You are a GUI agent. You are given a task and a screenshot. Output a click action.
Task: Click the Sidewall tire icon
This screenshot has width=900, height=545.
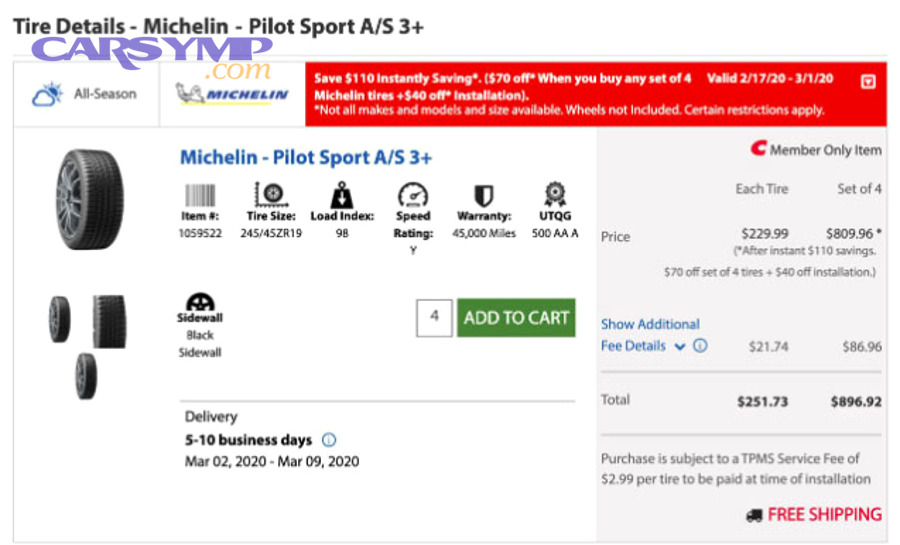[x=200, y=301]
